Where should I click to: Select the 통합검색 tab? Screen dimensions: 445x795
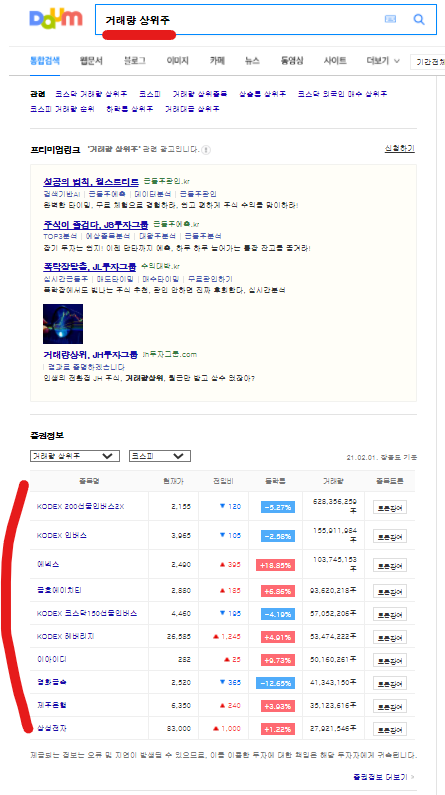(x=45, y=61)
